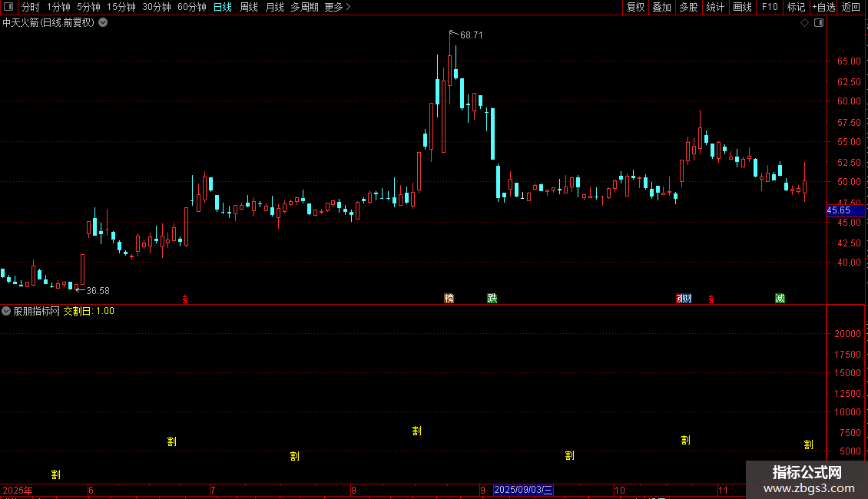Click the green 减 event icon
This screenshot has width=868, height=499.
pos(780,299)
